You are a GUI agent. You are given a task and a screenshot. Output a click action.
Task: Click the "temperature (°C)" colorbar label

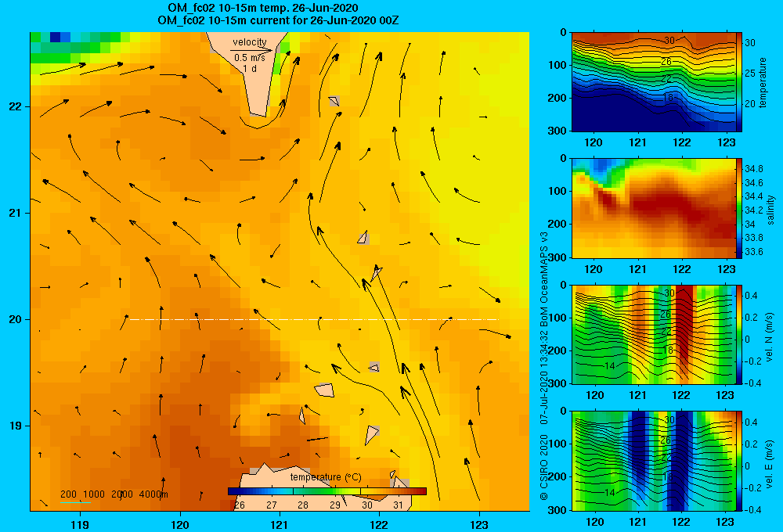[x=326, y=477]
